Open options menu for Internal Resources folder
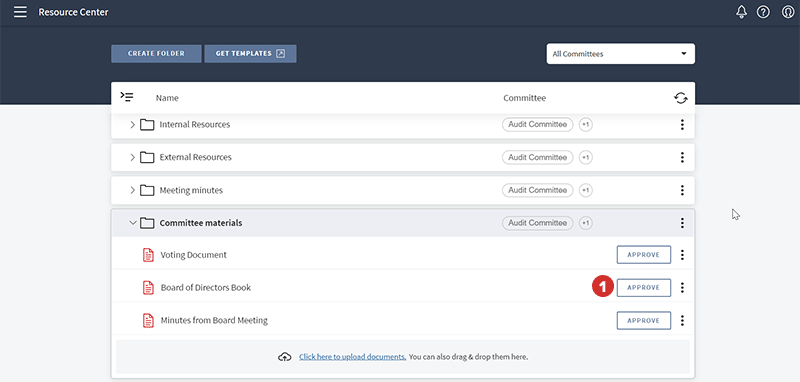 click(682, 124)
